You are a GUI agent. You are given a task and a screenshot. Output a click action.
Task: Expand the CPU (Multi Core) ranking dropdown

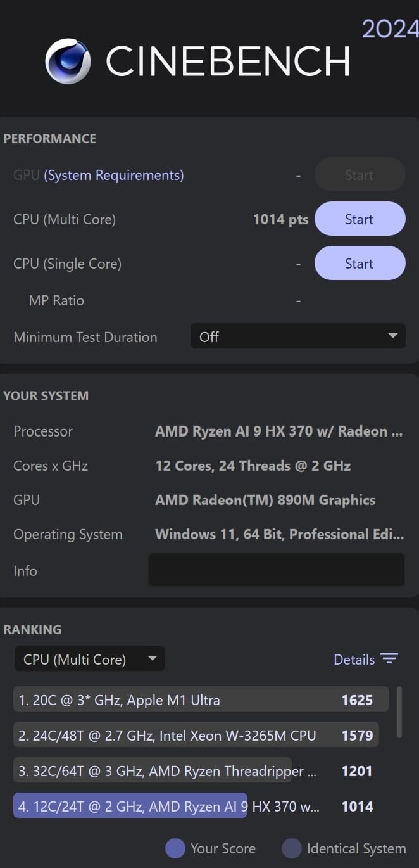pyautogui.click(x=89, y=659)
